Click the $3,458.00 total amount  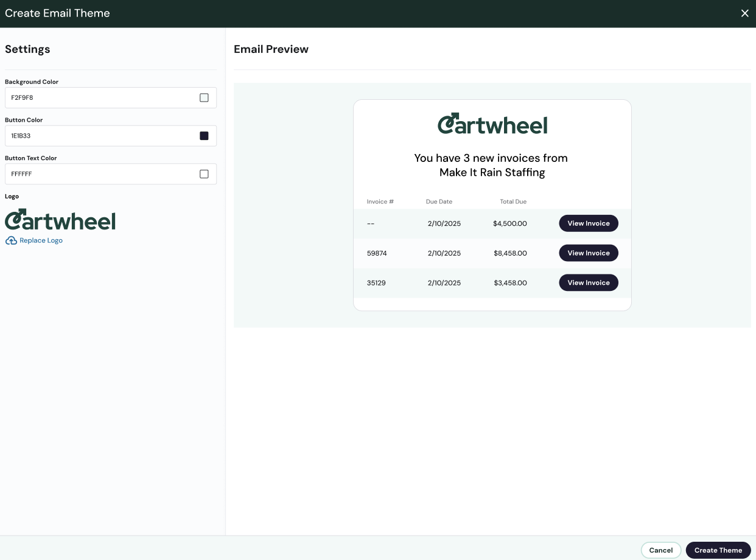click(510, 283)
